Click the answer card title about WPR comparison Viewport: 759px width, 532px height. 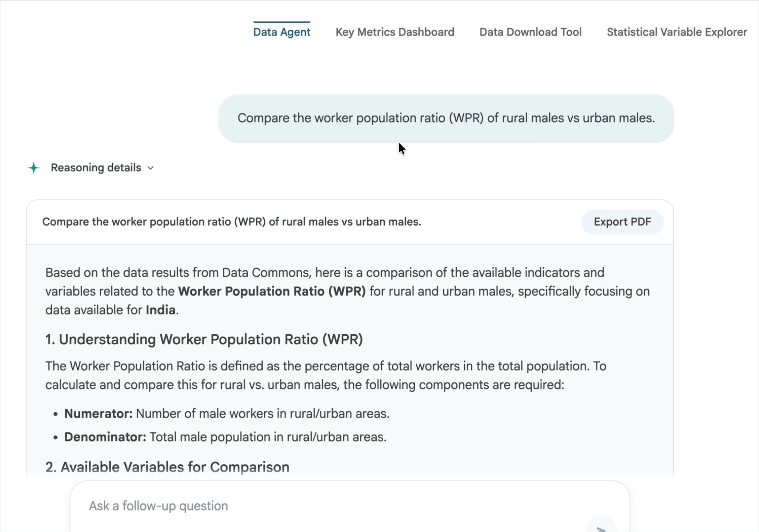pos(232,222)
